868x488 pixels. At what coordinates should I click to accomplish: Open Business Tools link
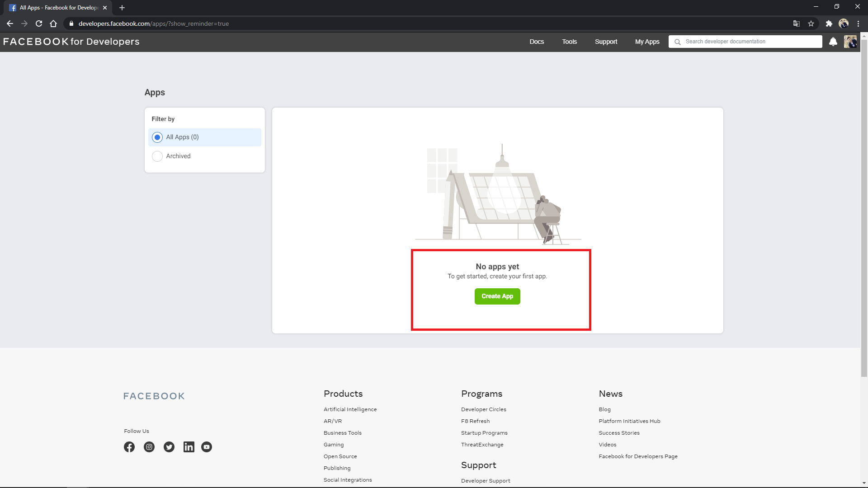tap(343, 433)
